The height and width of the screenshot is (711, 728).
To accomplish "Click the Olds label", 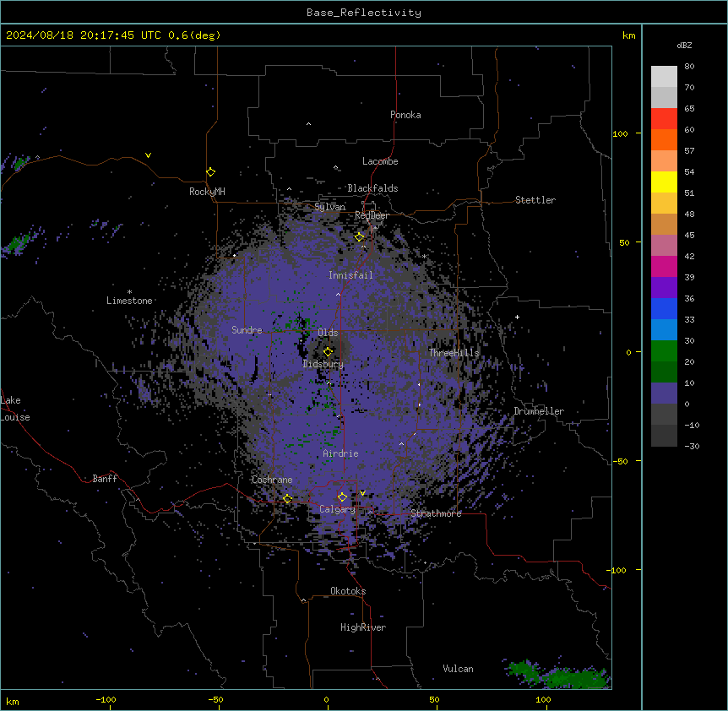I will (328, 333).
